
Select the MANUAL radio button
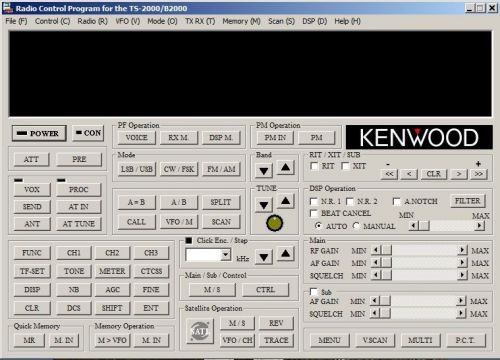(356, 226)
